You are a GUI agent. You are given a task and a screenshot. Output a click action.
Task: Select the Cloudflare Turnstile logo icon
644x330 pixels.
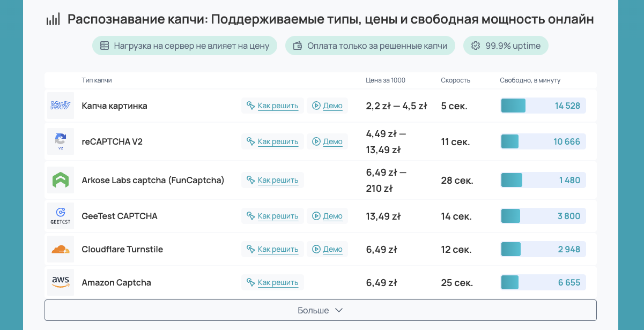pos(61,249)
